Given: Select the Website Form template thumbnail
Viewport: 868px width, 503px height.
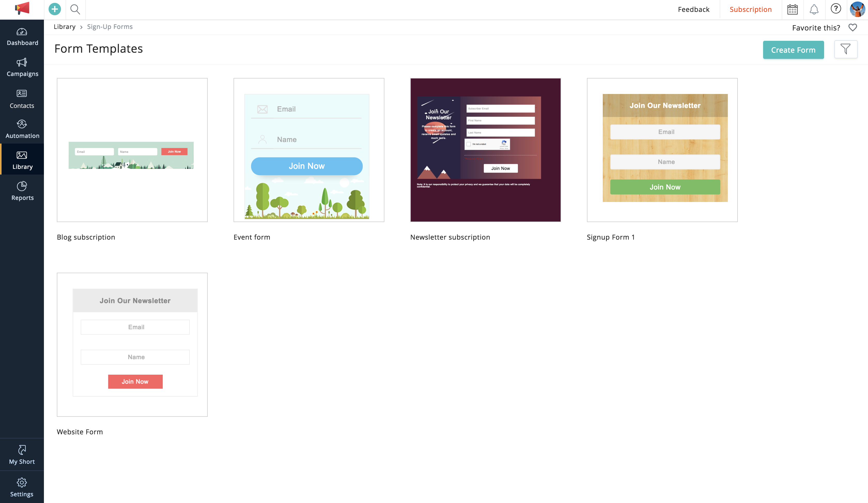Looking at the screenshot, I should tap(132, 345).
